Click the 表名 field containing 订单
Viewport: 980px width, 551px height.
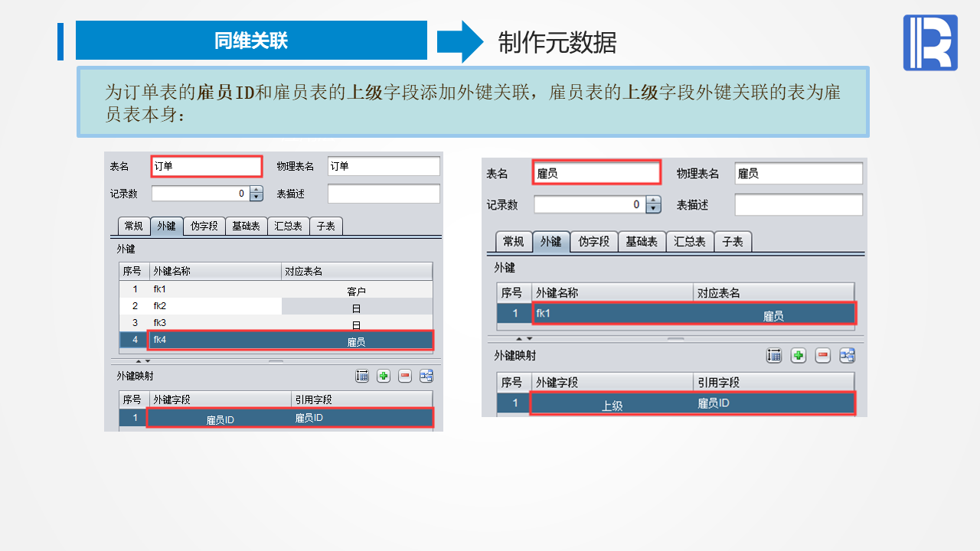pos(207,166)
